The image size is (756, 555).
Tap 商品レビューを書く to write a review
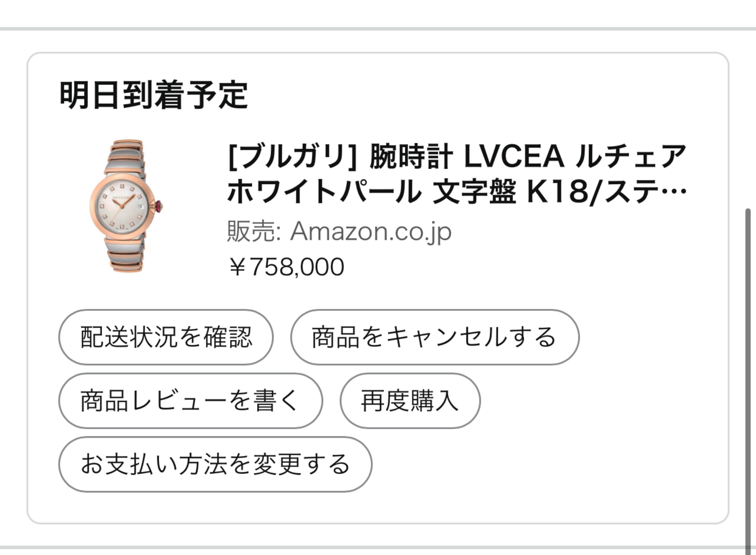pyautogui.click(x=191, y=400)
